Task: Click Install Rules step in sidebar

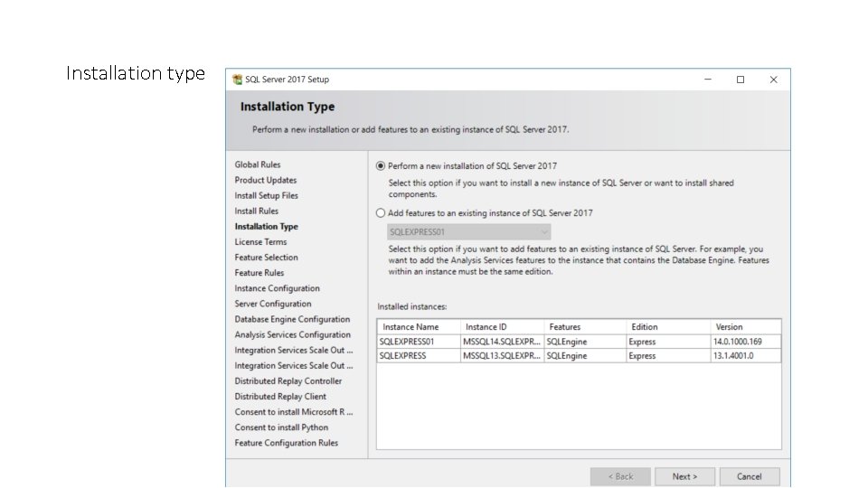Action: pyautogui.click(x=256, y=211)
